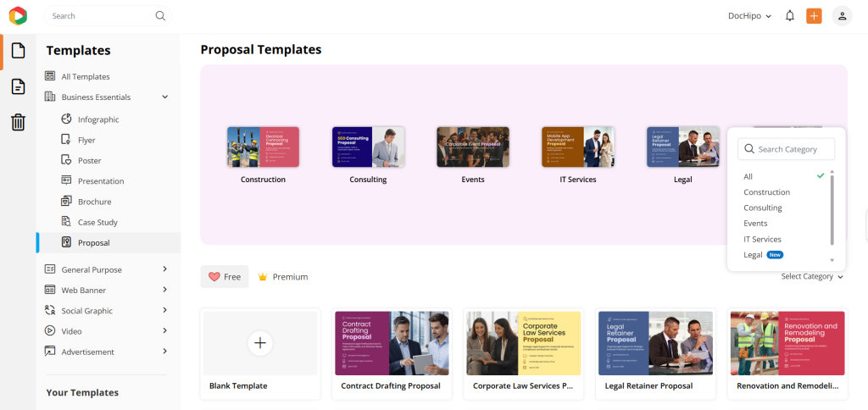868x410 pixels.
Task: Open the Construction category thumbnail
Action: click(263, 147)
